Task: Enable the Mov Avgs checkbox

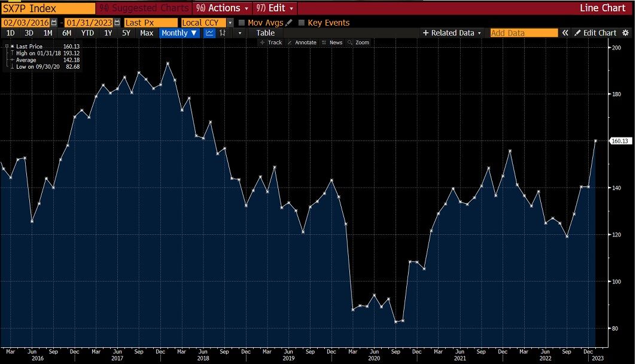Action: coord(242,23)
